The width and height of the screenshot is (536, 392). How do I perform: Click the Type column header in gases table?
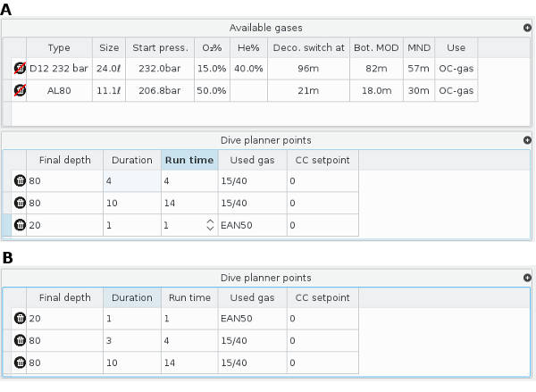click(x=58, y=47)
